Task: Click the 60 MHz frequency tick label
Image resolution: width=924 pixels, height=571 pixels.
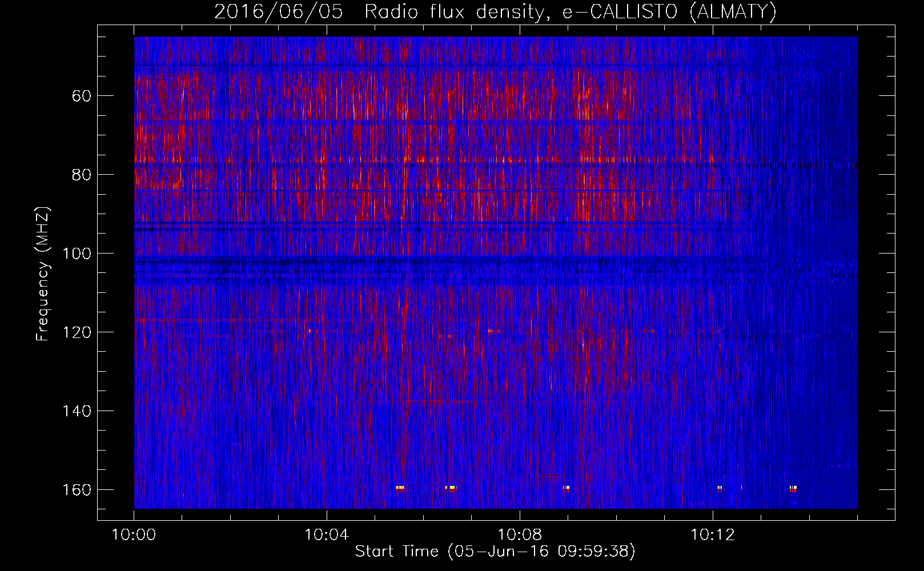Action: pyautogui.click(x=81, y=95)
